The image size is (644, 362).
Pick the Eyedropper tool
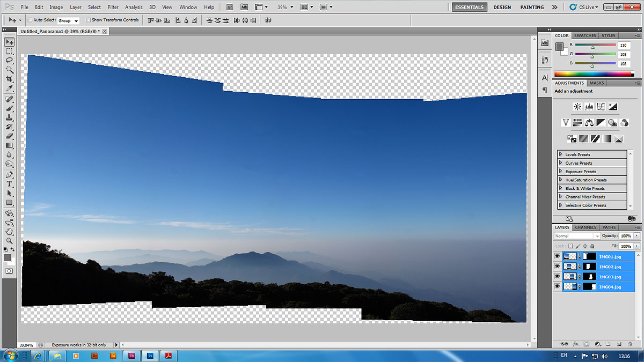click(9, 88)
